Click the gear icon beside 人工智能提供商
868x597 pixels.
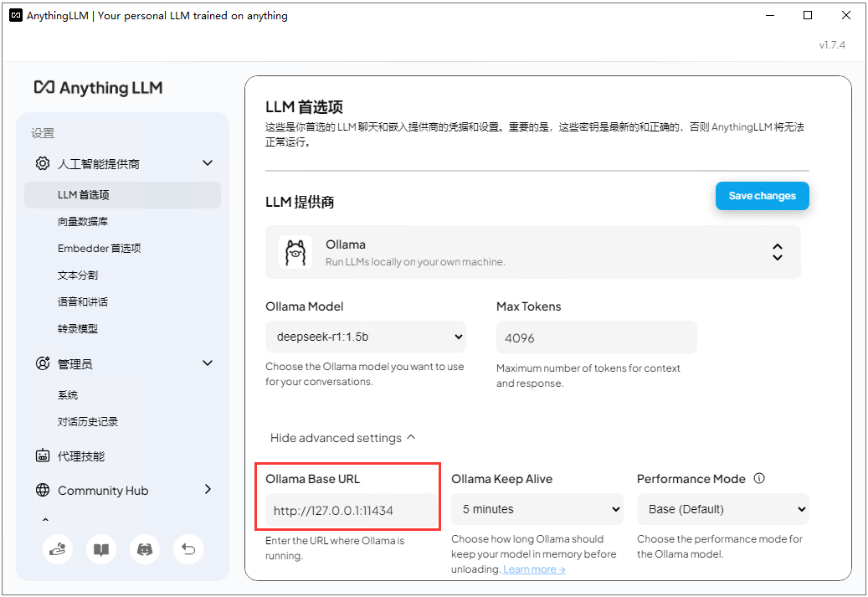tap(42, 163)
